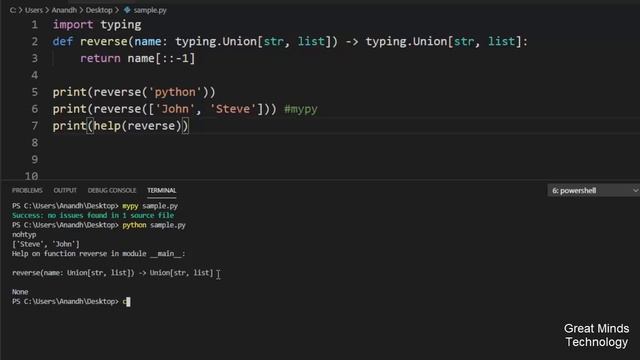
Task: Select the TERMINAL tab
Action: (x=162, y=191)
